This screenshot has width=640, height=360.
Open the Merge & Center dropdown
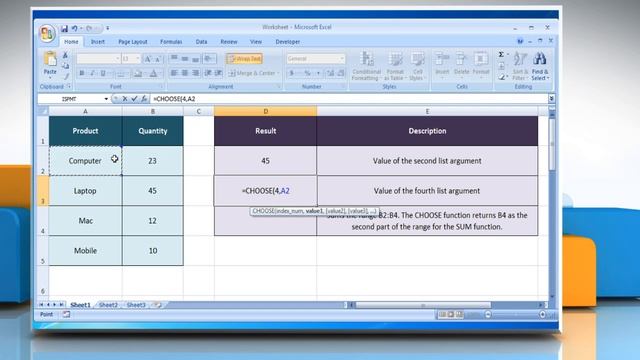[278, 73]
